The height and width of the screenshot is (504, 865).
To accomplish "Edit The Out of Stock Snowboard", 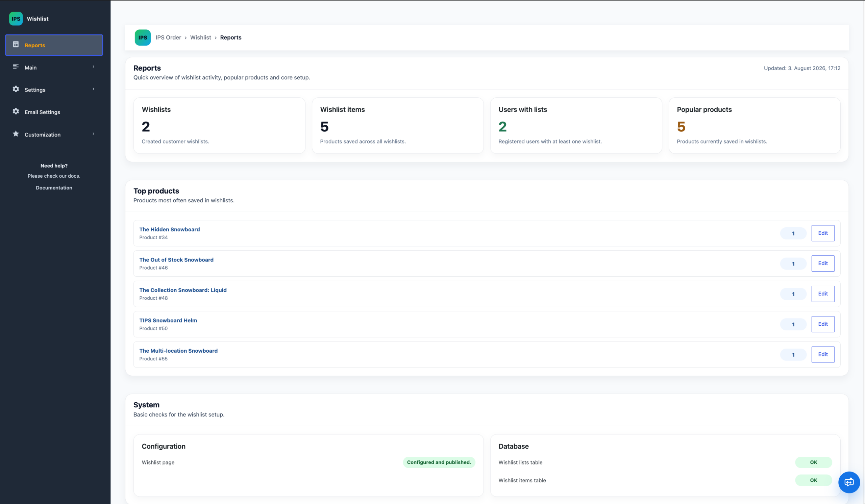I will click(x=823, y=263).
